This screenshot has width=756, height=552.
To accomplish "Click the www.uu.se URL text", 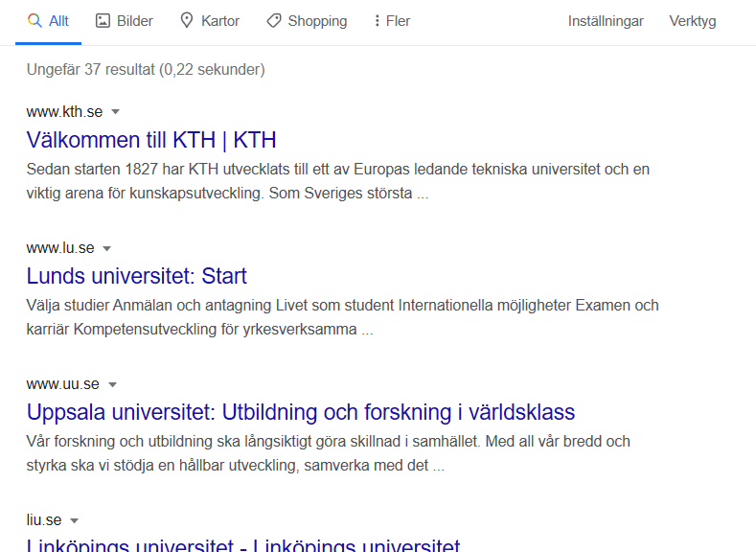I will [62, 384].
